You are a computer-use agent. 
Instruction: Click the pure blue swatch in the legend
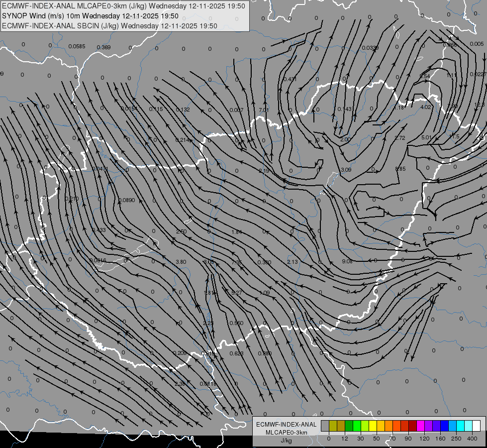pyautogui.click(x=445, y=426)
